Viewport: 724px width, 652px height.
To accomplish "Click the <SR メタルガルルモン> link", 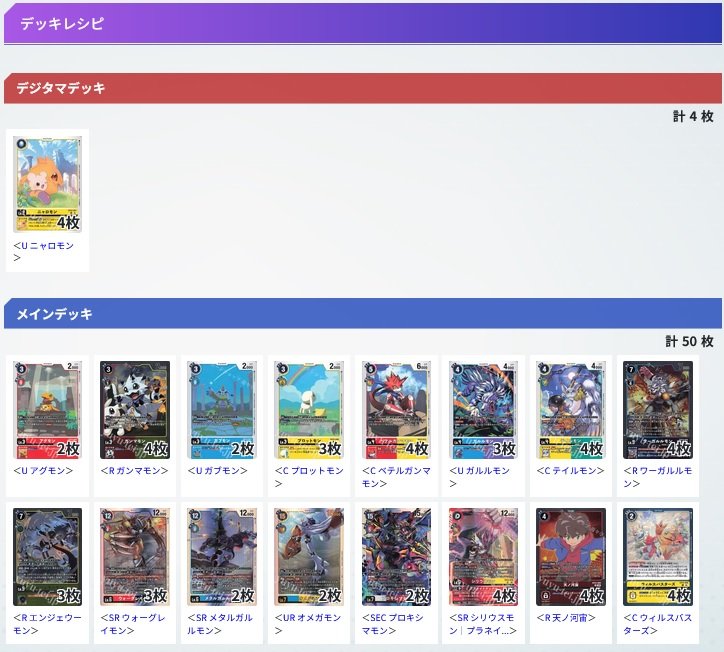I will [220, 623].
